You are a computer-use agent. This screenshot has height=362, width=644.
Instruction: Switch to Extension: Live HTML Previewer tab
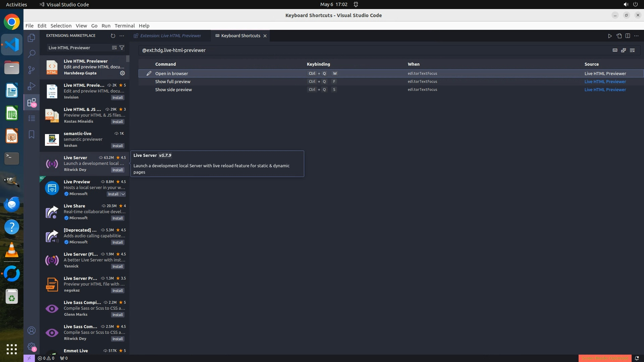(170, 36)
